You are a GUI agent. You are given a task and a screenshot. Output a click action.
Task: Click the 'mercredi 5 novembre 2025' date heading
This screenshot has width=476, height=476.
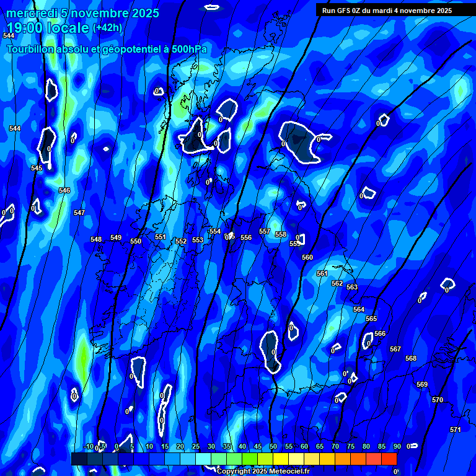[x=82, y=13]
